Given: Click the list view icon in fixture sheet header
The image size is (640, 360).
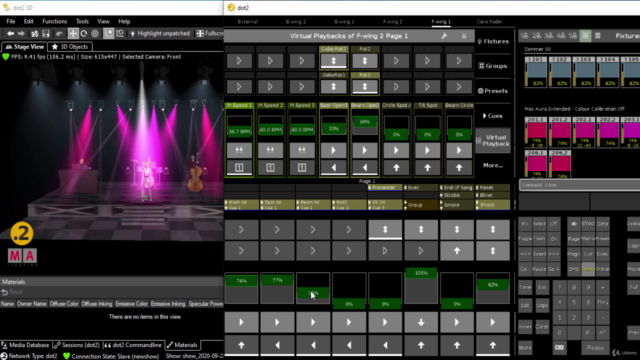Looking at the screenshot, I should click(x=598, y=36).
